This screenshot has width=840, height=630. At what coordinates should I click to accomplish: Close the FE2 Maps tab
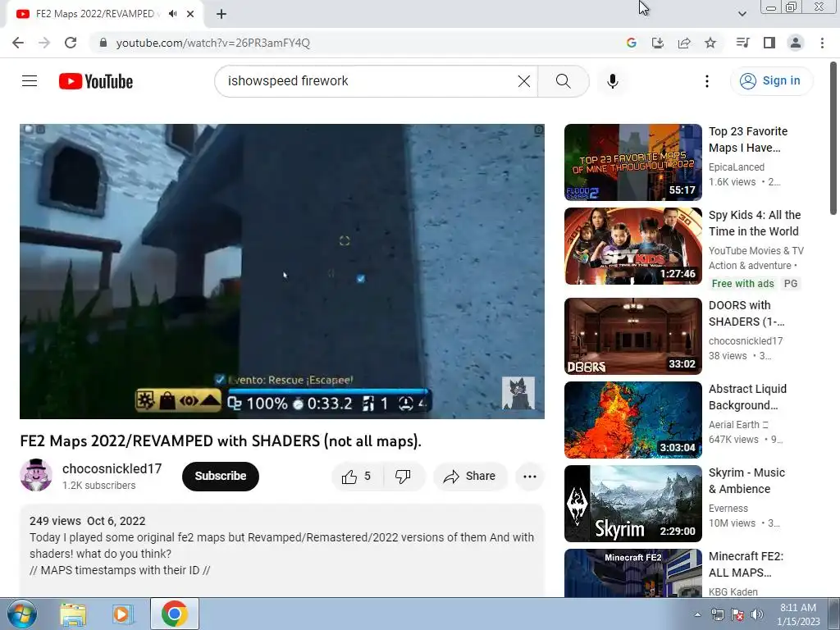[190, 14]
